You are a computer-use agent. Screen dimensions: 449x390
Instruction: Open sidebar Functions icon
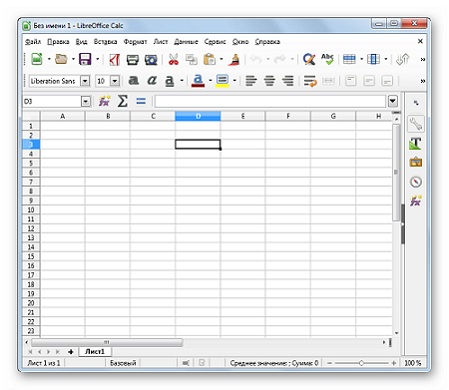(416, 201)
